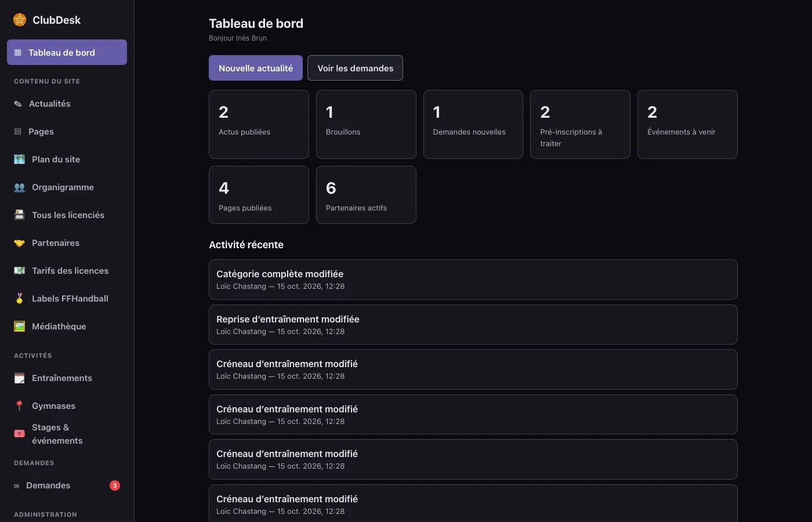Click the ClubDesk brand name
This screenshot has width=812, height=522.
tap(56, 20)
